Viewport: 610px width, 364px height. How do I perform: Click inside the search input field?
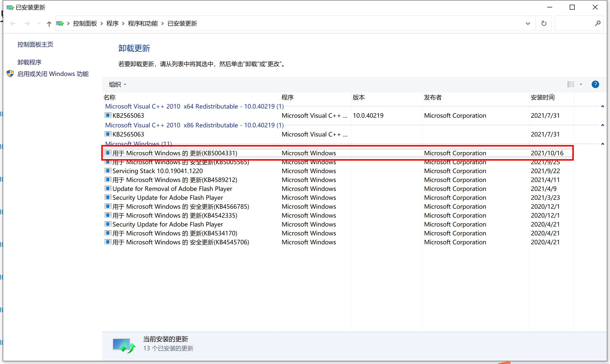tap(576, 23)
